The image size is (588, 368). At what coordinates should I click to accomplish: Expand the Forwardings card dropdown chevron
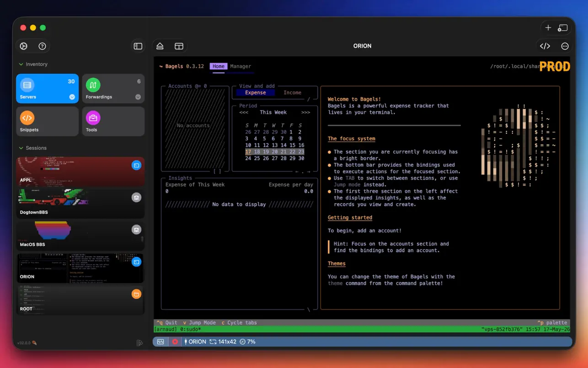(x=138, y=97)
